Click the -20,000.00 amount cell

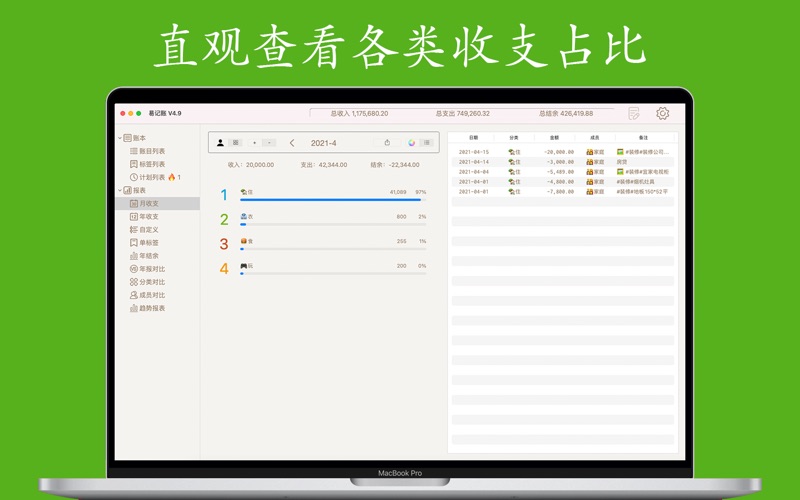click(559, 152)
